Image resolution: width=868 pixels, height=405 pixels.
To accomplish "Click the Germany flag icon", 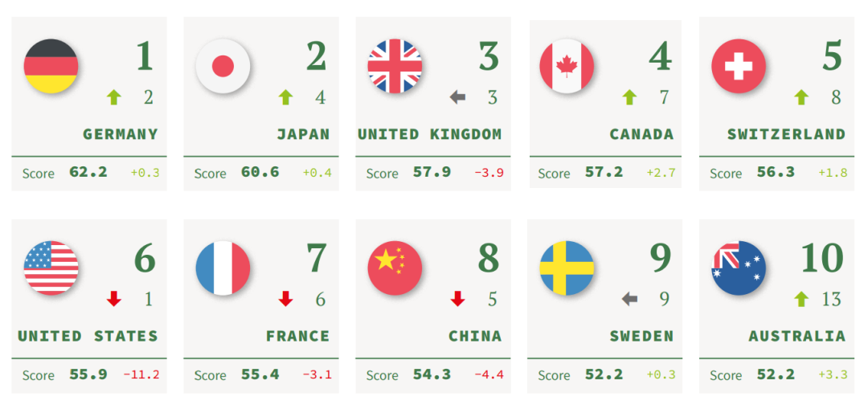I will coord(51,66).
